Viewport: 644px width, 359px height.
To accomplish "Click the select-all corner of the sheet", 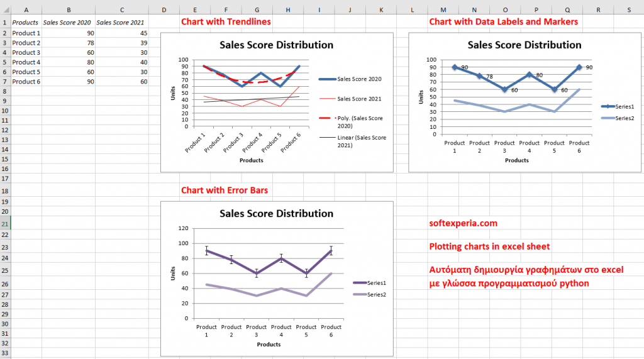I will [x=5, y=10].
